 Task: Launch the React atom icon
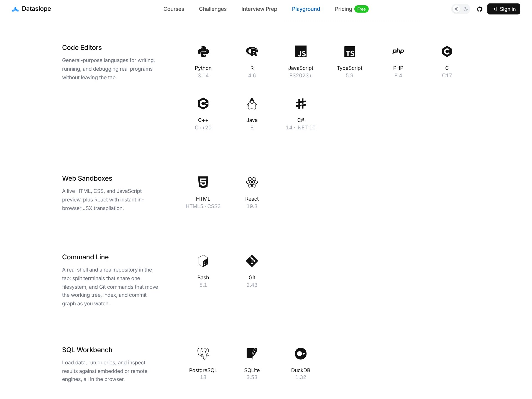[x=252, y=182]
